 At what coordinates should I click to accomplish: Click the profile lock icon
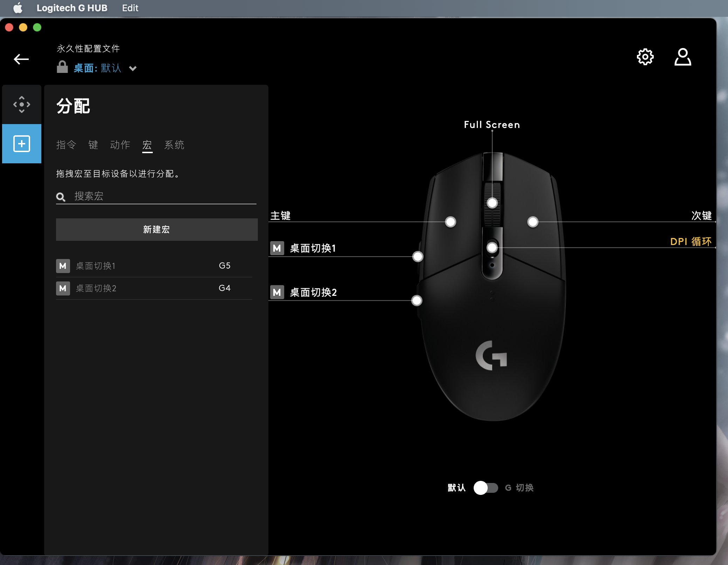coord(62,67)
